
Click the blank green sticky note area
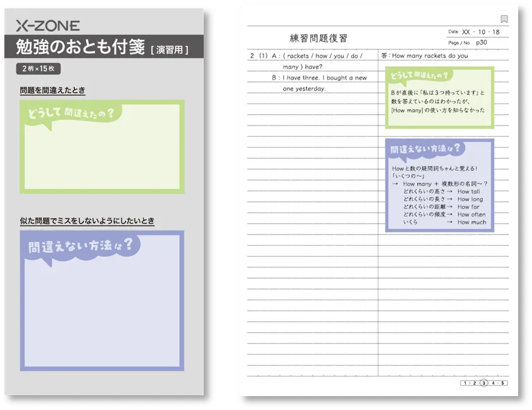click(101, 158)
